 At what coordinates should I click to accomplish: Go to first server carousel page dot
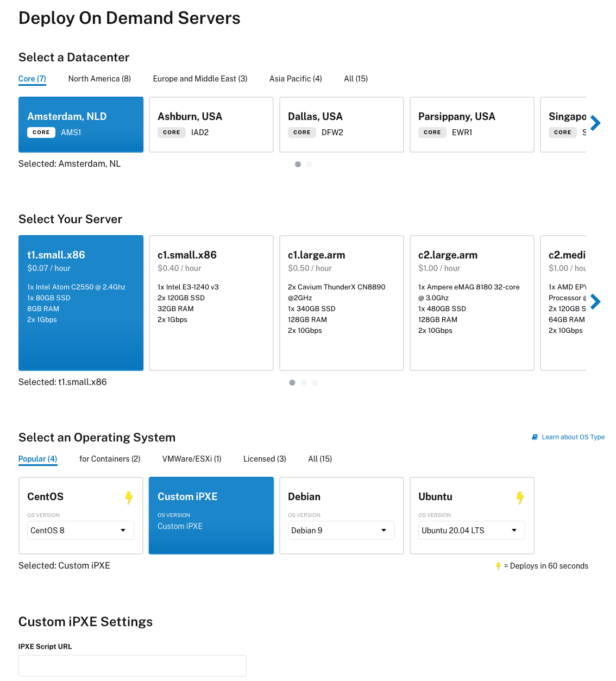pos(292,382)
